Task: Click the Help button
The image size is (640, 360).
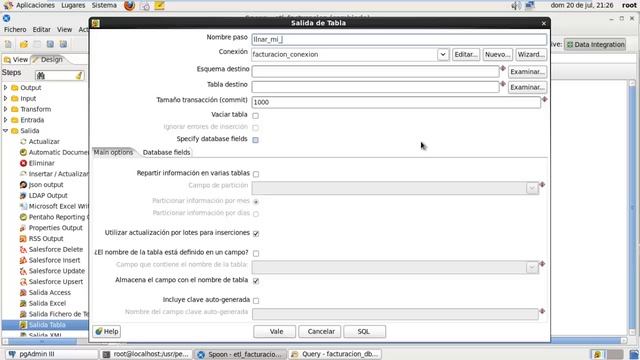Action: click(107, 331)
